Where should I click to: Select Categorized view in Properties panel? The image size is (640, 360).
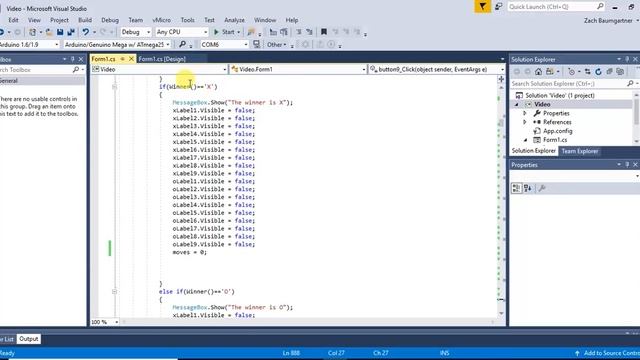click(516, 188)
